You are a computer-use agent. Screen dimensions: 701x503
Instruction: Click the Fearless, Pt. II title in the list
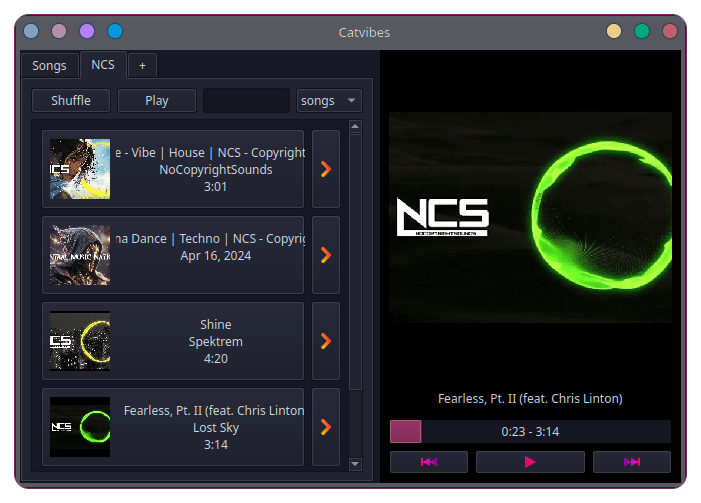(214, 411)
